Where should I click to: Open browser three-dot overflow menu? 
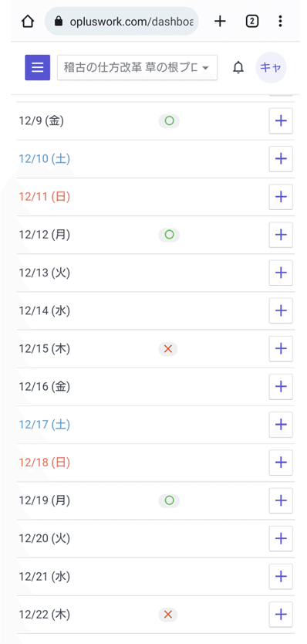tap(280, 21)
